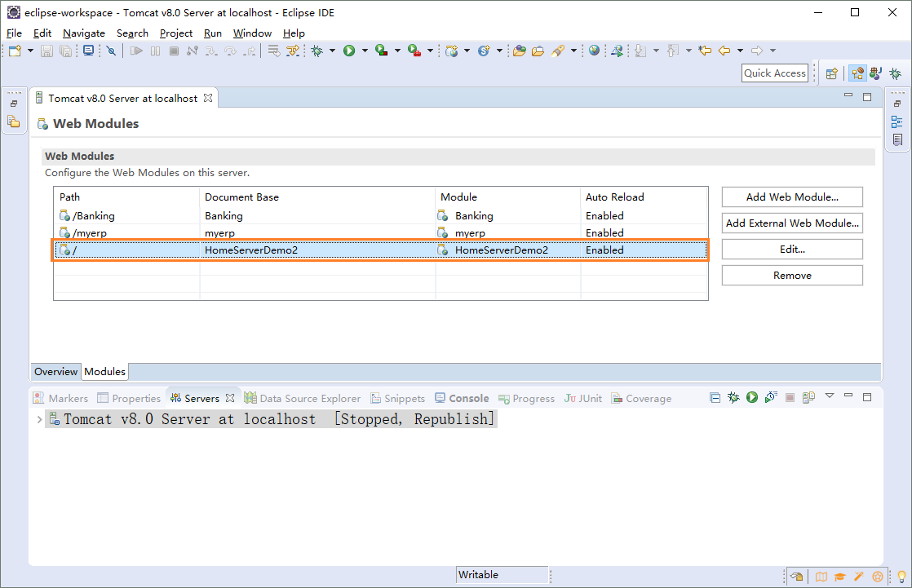
Task: Click the Open Perspective icon
Action: pos(832,73)
